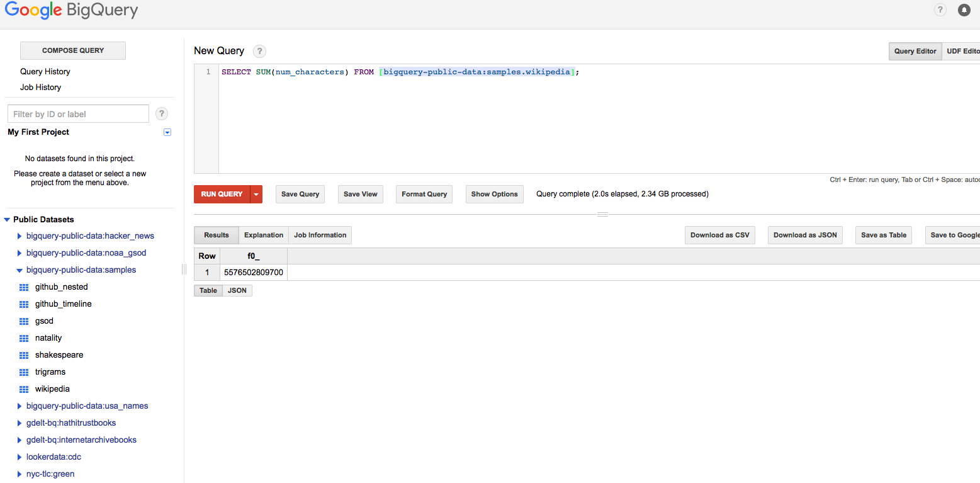The image size is (980, 483).
Task: Click Show Options
Action: (495, 194)
